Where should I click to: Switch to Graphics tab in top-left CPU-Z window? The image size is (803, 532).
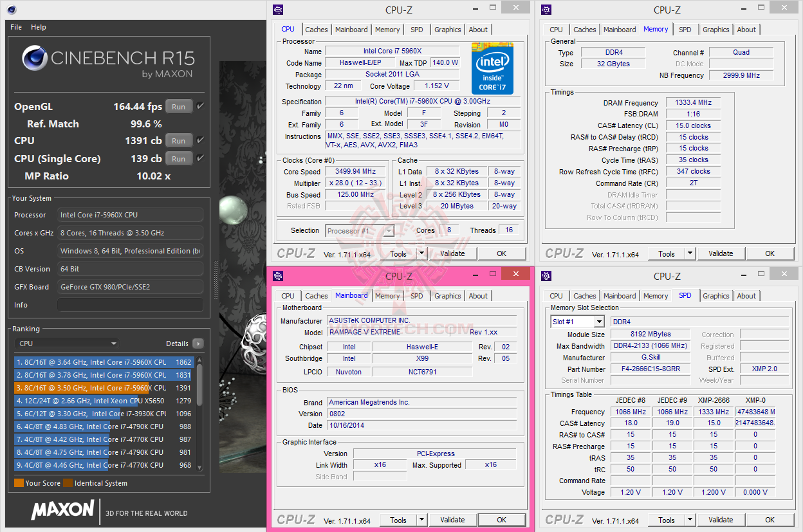coord(448,30)
